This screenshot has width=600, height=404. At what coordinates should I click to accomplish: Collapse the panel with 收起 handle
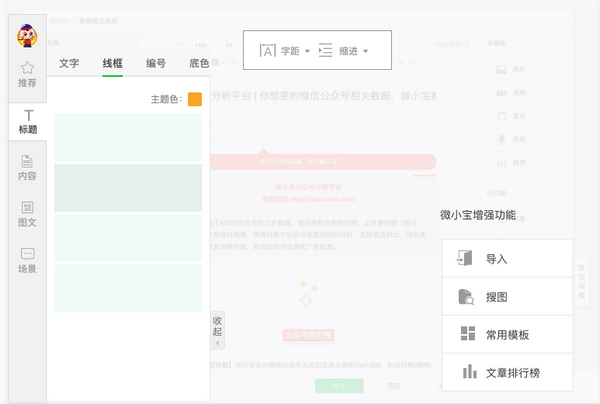(218, 325)
